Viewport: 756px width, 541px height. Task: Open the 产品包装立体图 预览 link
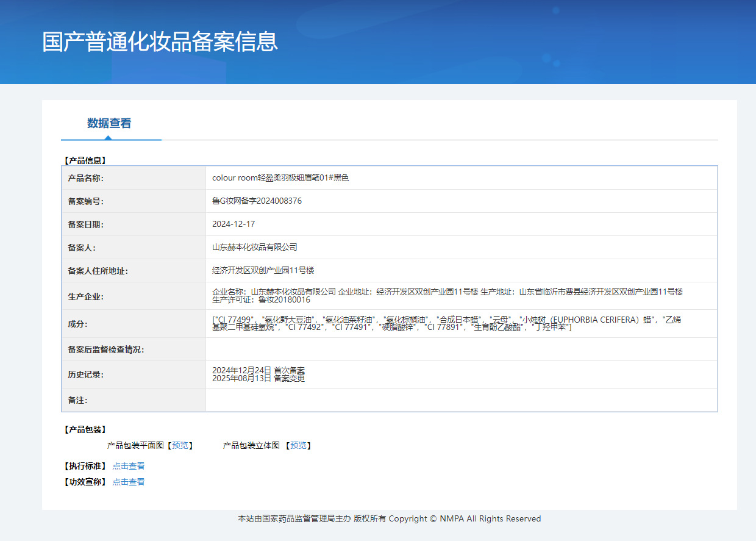point(298,446)
